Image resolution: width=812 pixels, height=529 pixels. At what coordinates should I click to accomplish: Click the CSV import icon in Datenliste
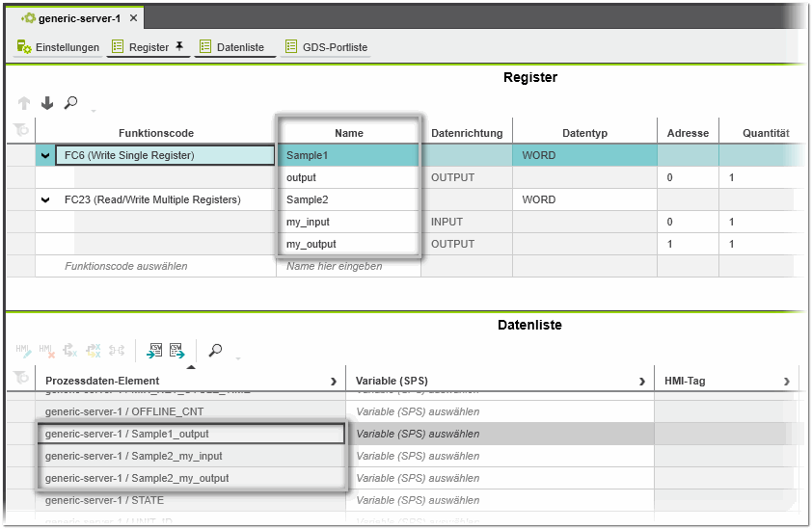coord(154,351)
